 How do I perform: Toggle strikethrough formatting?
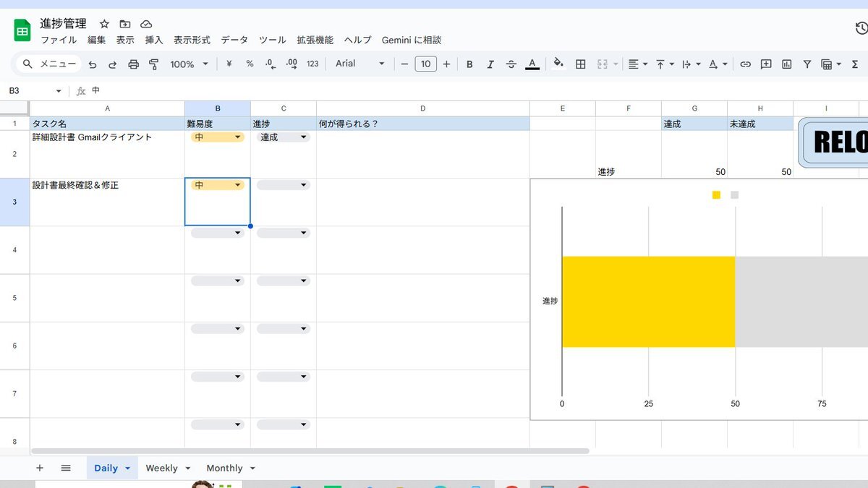[511, 64]
